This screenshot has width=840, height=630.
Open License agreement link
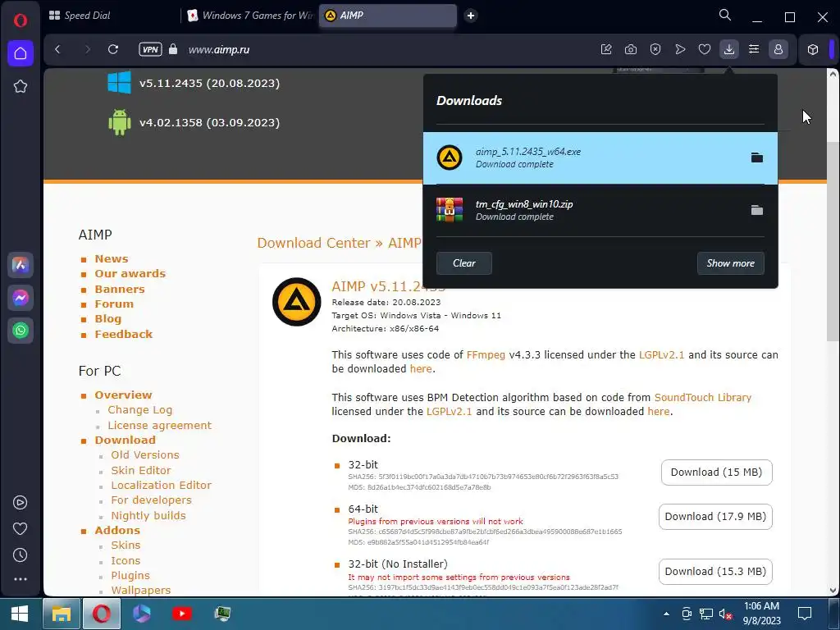(160, 426)
